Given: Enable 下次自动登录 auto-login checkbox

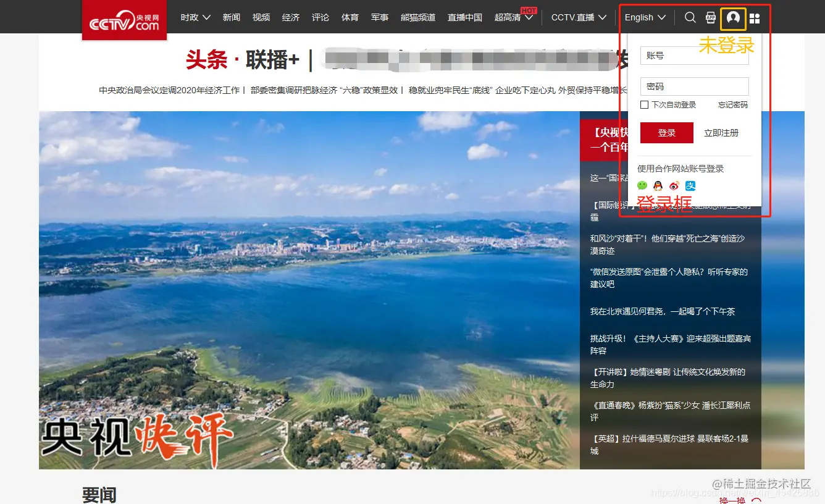Looking at the screenshot, I should 644,104.
